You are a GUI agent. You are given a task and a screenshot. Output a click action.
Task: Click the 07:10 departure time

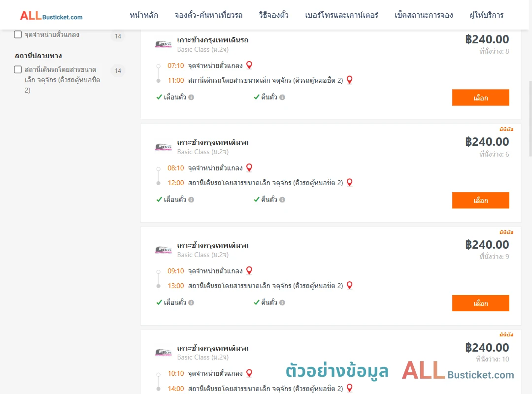pyautogui.click(x=176, y=66)
